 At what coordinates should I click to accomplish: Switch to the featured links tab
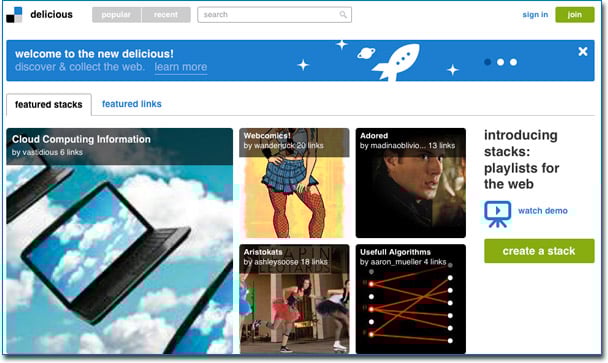[x=131, y=104]
